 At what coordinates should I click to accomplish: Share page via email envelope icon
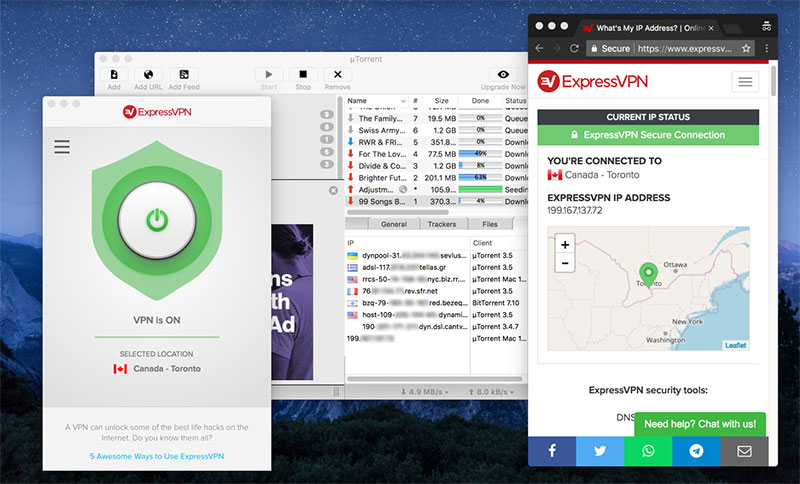(x=744, y=451)
